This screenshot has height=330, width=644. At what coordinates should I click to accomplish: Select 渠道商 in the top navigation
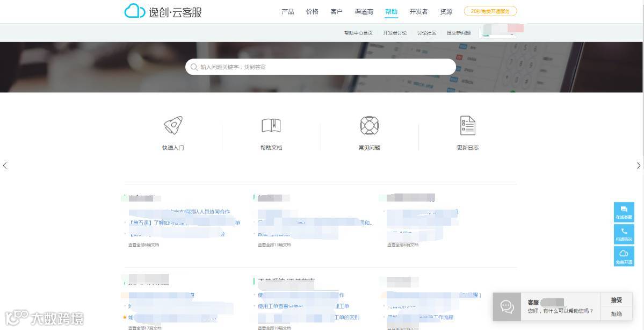[x=364, y=12]
